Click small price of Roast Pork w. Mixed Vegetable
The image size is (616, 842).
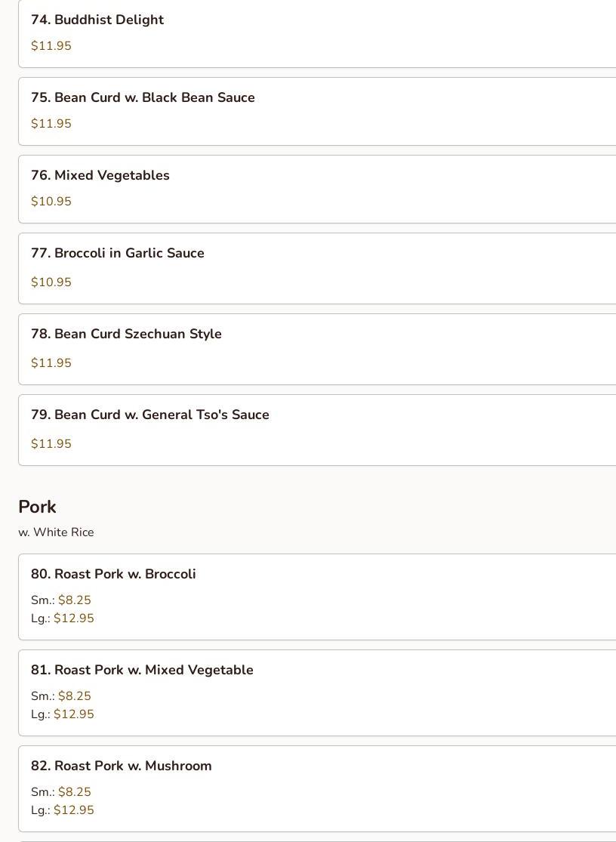tap(74, 696)
